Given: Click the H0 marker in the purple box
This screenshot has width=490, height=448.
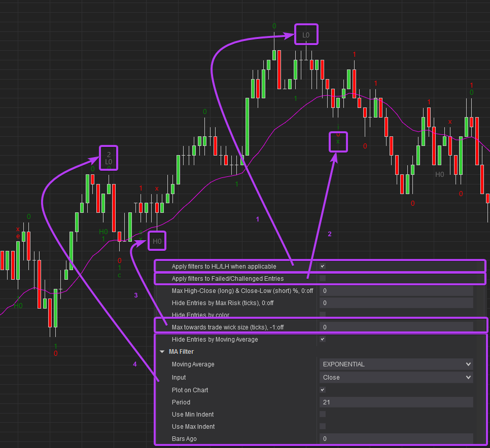Looking at the screenshot, I should click(x=157, y=241).
